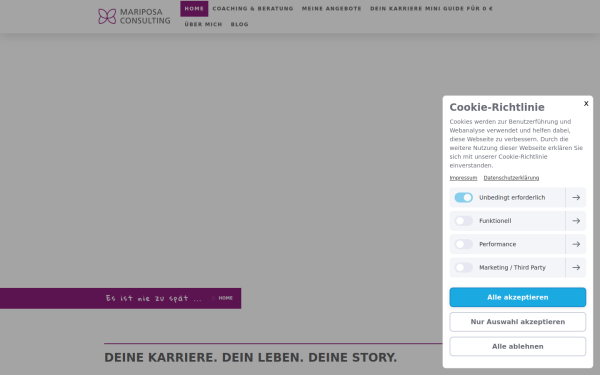This screenshot has height=375, width=600.
Task: Turn on Marketing / Third Party switch
Action: click(x=463, y=267)
